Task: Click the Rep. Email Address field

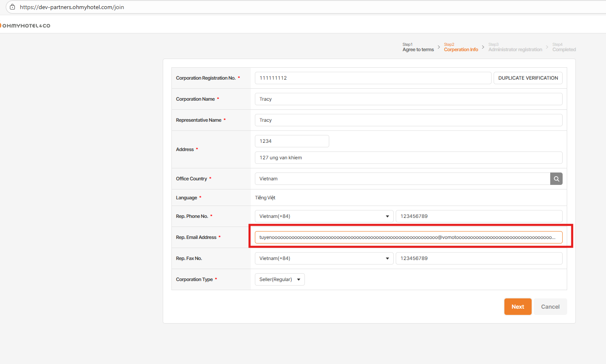Action: tap(408, 237)
